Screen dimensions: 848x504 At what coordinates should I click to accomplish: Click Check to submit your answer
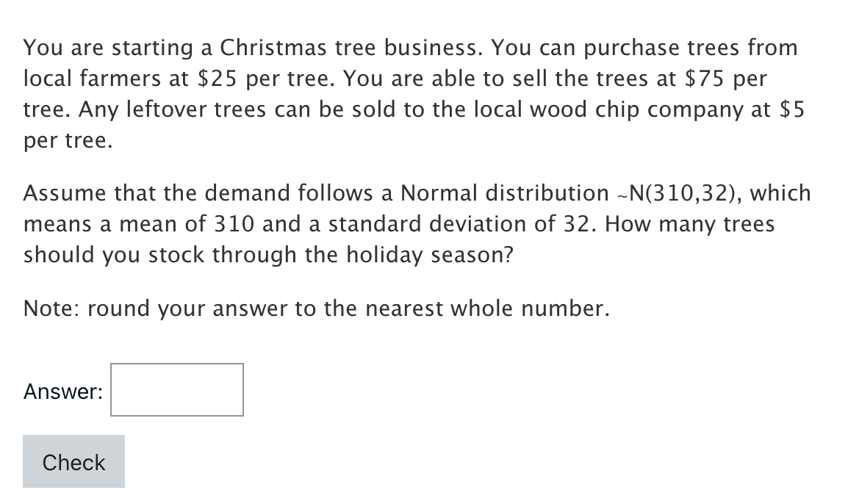tap(73, 461)
